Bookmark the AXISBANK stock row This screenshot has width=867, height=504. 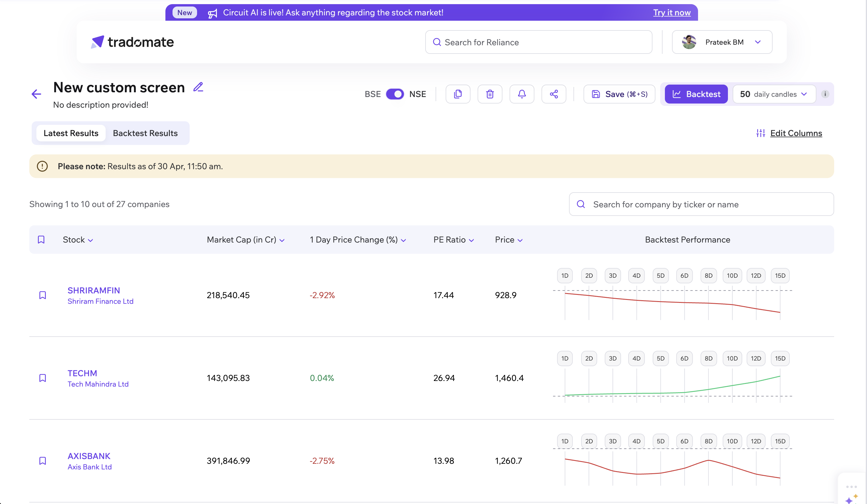tap(42, 461)
